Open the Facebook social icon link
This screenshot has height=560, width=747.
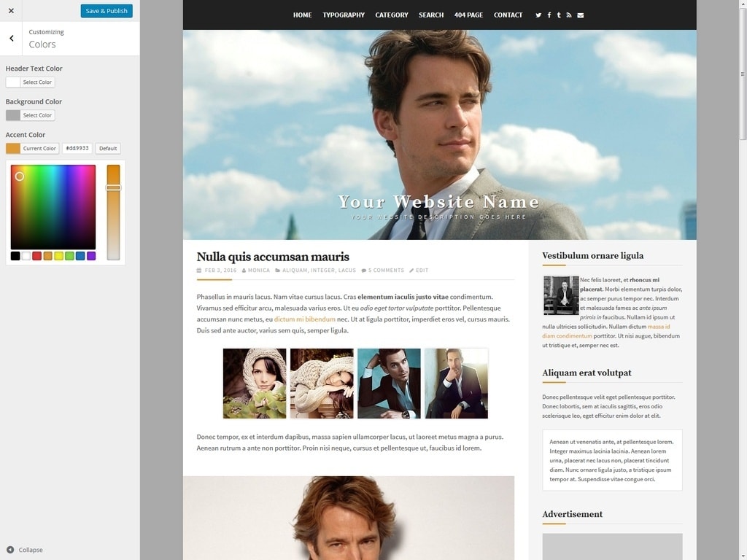click(549, 15)
